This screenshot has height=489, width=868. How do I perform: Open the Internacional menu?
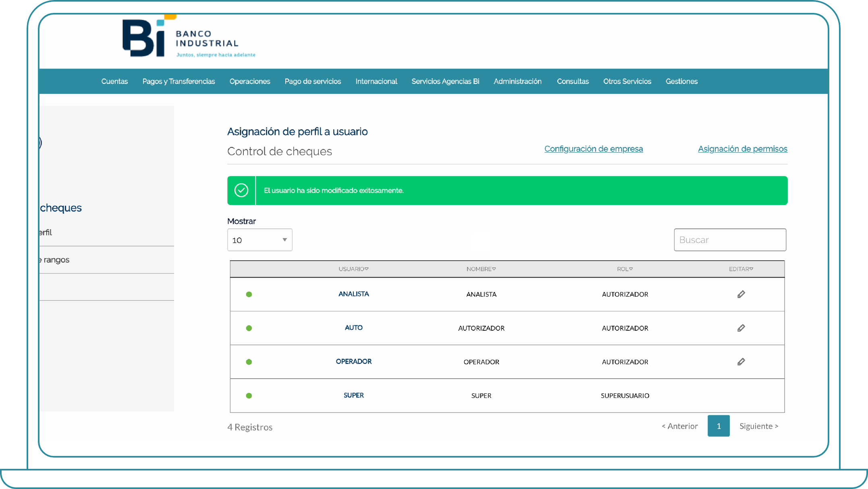coord(376,81)
